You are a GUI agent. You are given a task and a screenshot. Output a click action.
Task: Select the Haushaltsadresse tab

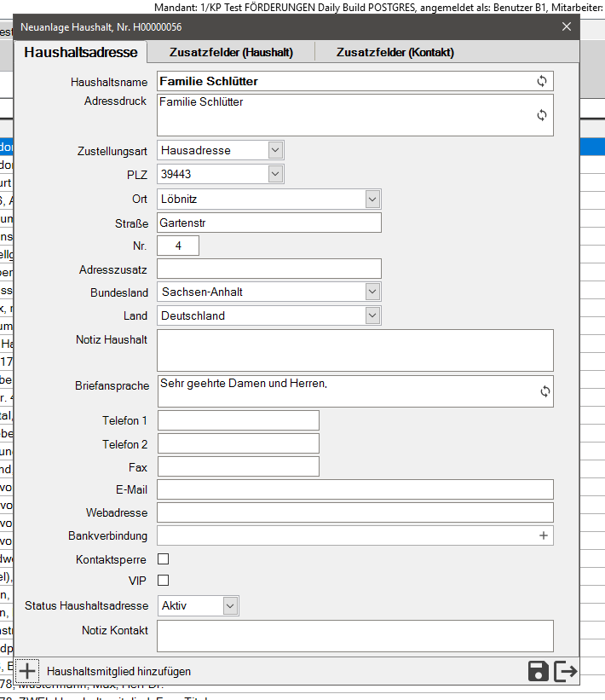tap(81, 53)
